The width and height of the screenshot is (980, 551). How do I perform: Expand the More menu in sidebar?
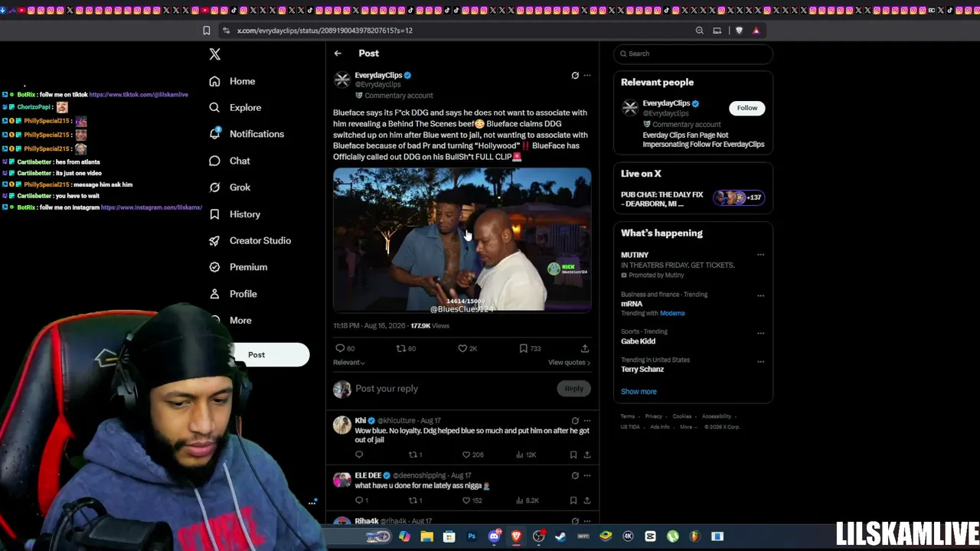[x=230, y=321]
